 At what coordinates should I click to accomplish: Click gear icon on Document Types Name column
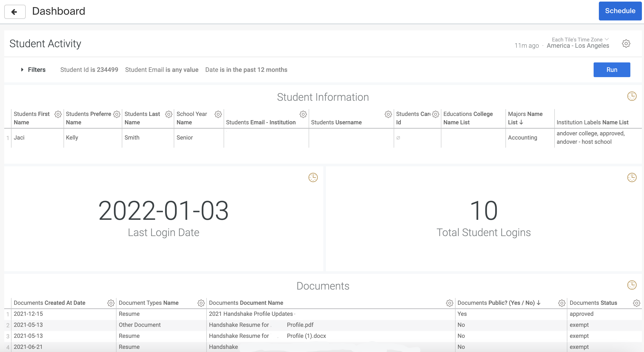201,303
